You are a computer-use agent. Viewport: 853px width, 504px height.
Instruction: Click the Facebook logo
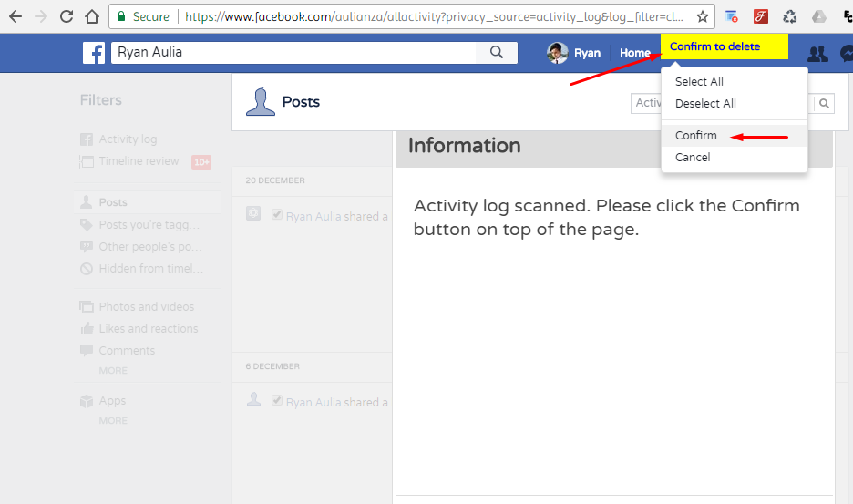[x=94, y=53]
